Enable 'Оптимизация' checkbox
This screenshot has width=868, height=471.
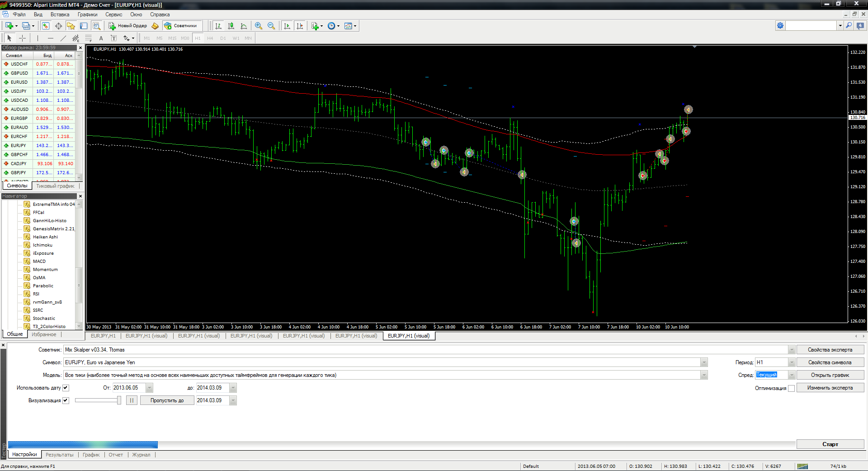(791, 388)
